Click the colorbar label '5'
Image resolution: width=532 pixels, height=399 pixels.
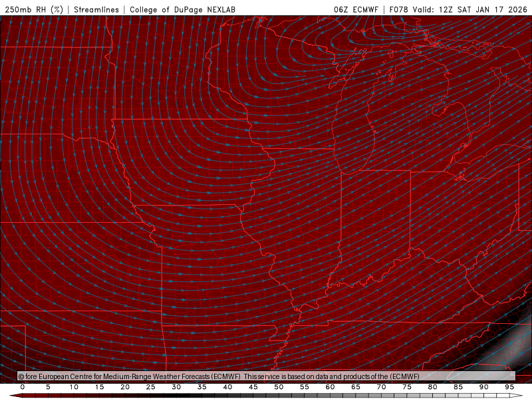(48, 387)
